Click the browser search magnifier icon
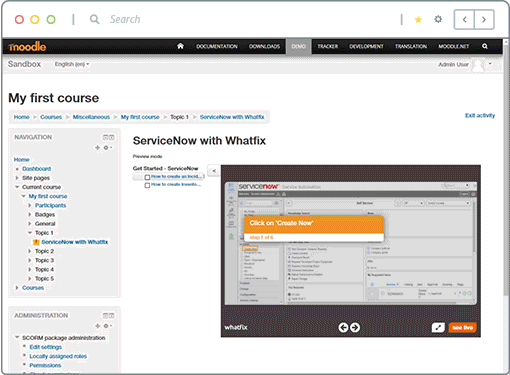 (x=94, y=19)
